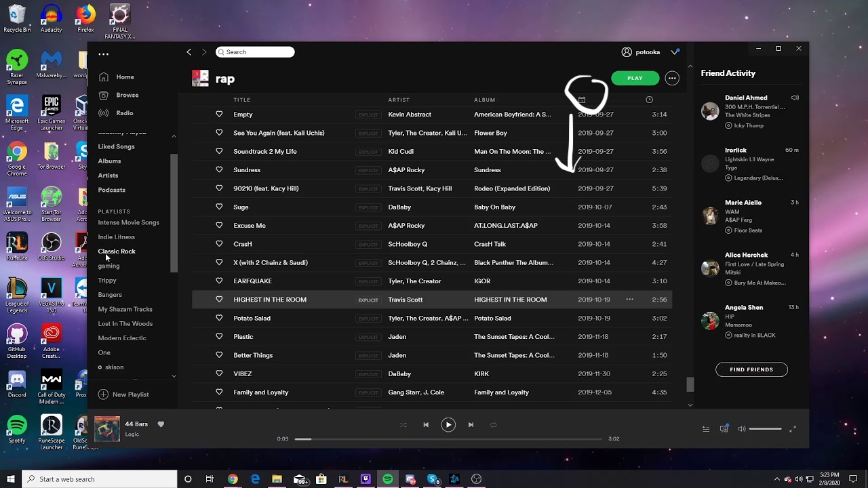Screen dimensions: 868x488
Task: Sort by the duration clock icon
Action: [649, 100]
